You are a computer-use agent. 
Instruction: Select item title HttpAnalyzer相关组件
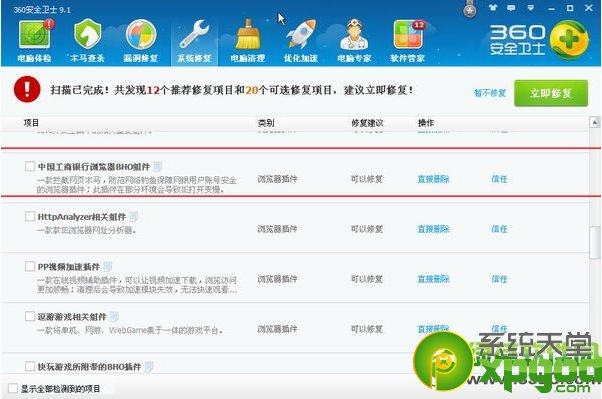[82, 217]
